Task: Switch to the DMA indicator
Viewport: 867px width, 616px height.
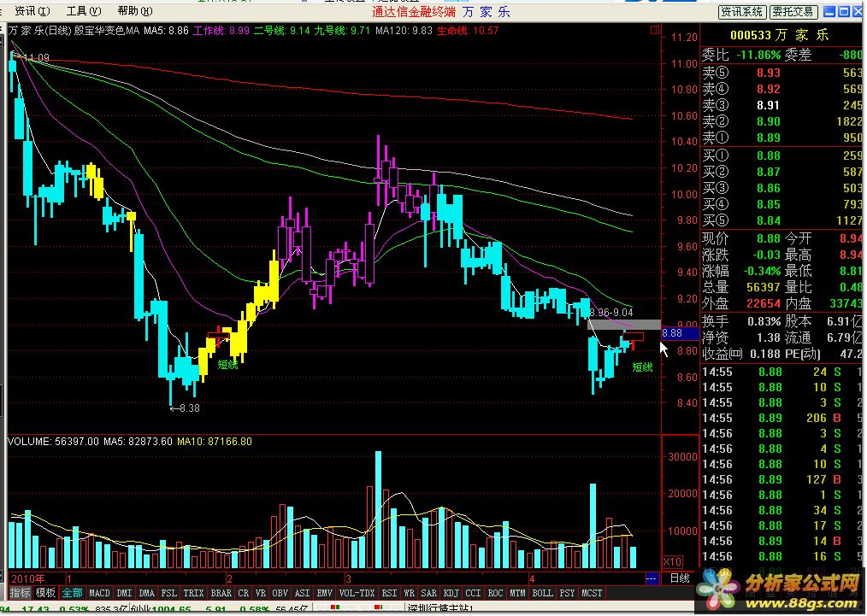Action: coord(146,593)
